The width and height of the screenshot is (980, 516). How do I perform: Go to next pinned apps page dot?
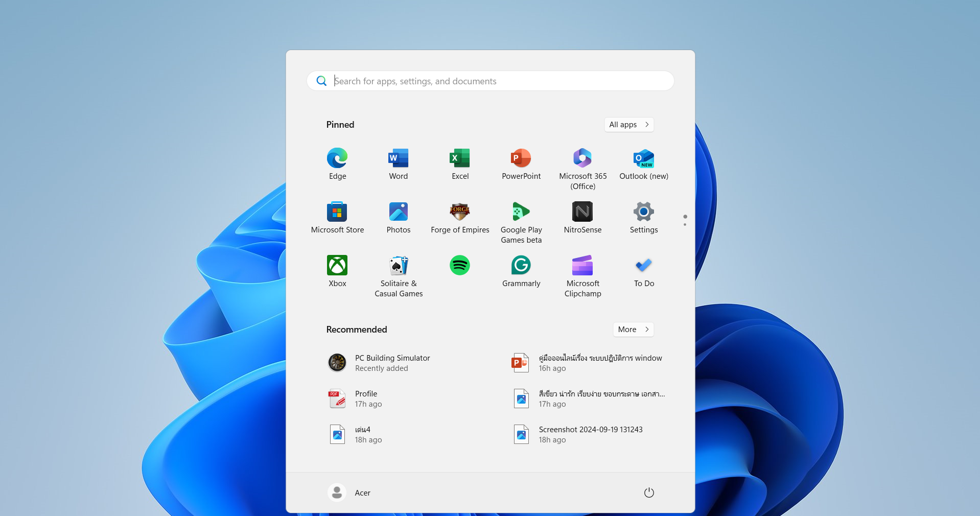tap(685, 225)
